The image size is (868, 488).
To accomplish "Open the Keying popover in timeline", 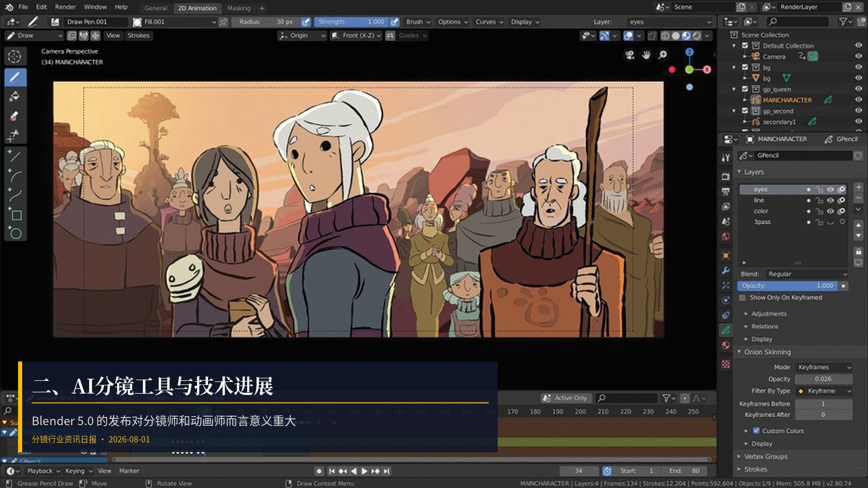I will [78, 471].
